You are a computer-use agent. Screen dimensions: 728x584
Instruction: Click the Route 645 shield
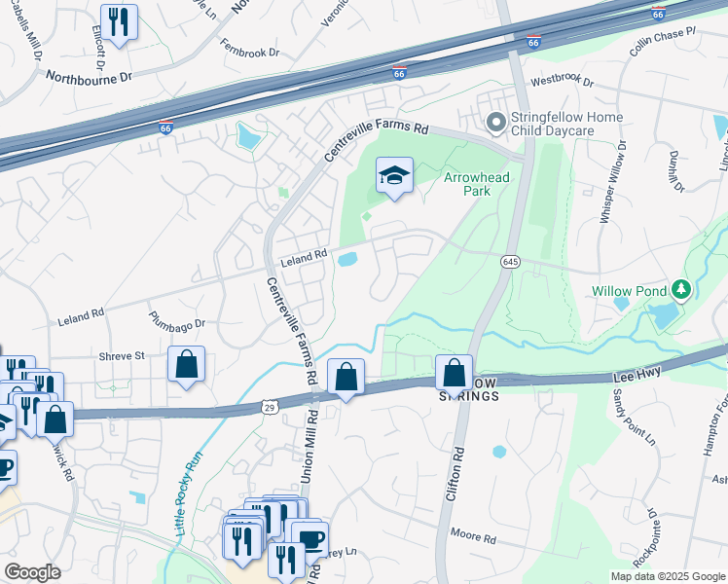coord(510,262)
